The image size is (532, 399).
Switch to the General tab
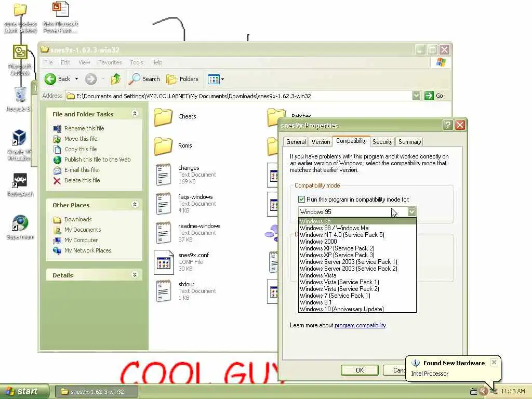point(296,142)
